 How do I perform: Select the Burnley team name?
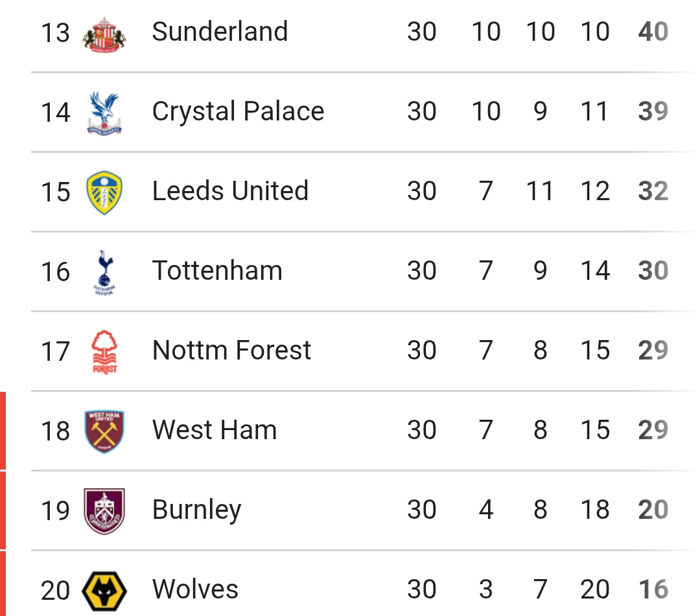pos(196,510)
